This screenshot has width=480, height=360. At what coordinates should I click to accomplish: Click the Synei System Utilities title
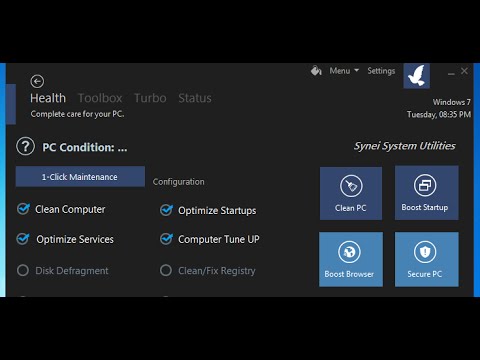[404, 146]
